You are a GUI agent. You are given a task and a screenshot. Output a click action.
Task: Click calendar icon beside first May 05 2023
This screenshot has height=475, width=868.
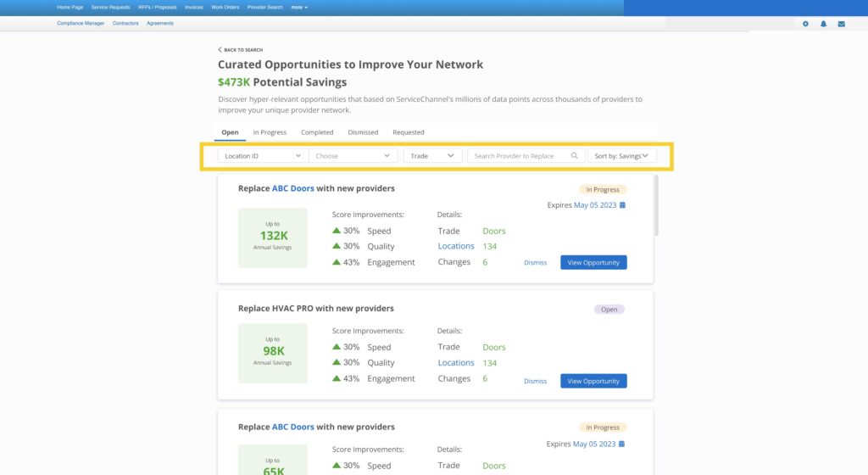pyautogui.click(x=623, y=205)
